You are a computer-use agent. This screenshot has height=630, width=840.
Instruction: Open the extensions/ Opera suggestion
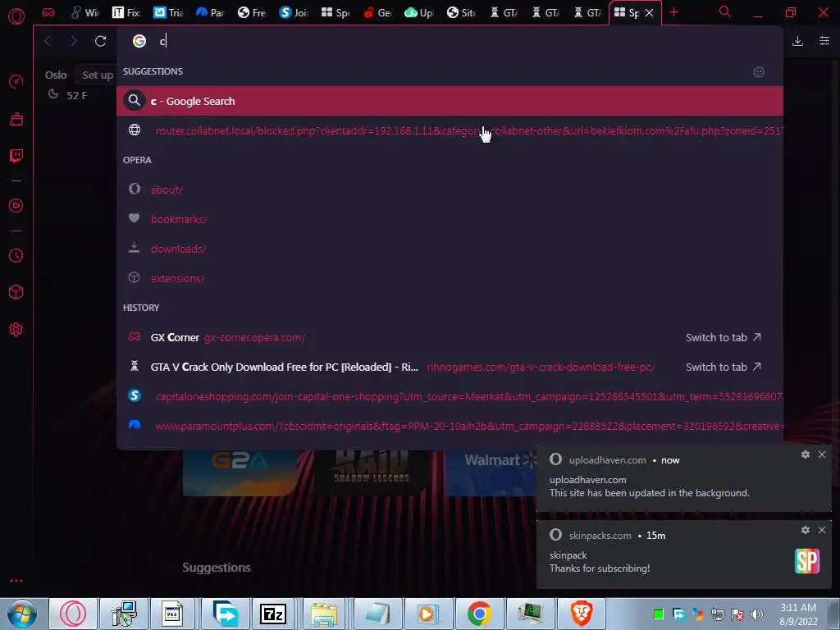point(450,279)
